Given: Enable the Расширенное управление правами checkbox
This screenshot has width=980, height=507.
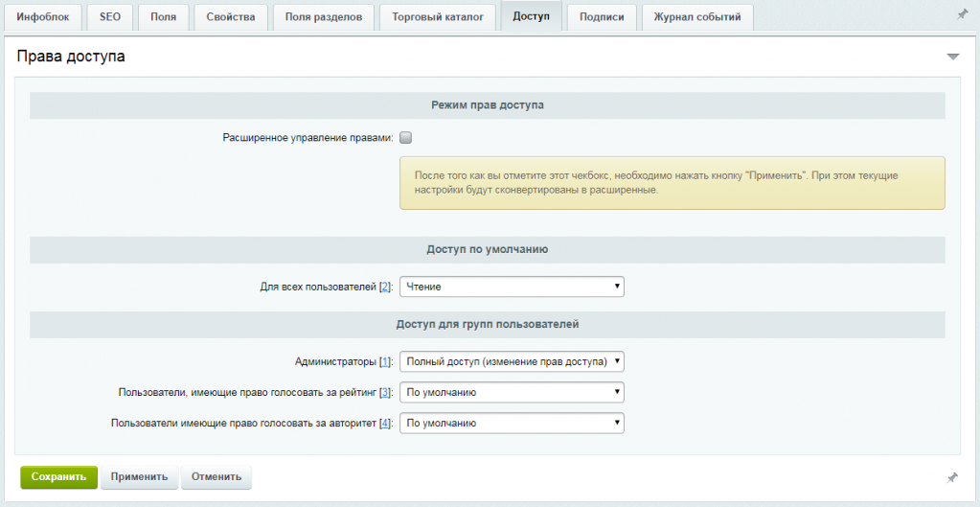Looking at the screenshot, I should tap(405, 138).
